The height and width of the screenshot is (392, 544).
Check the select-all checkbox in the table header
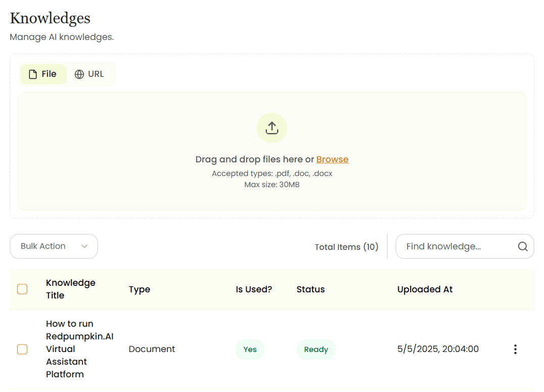pos(22,289)
